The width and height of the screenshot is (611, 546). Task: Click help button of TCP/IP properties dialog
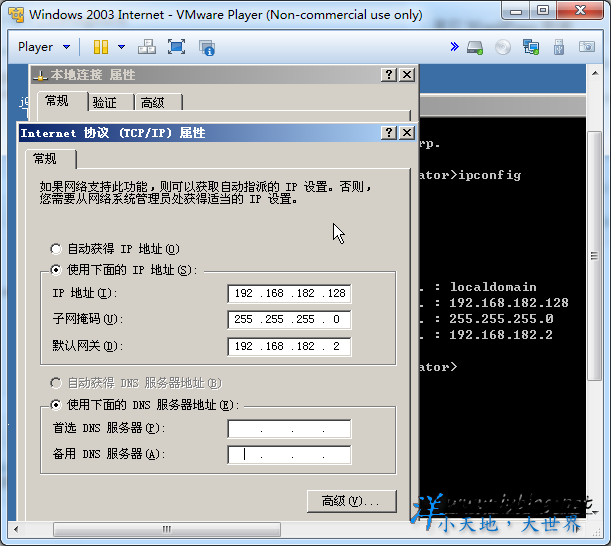click(388, 133)
